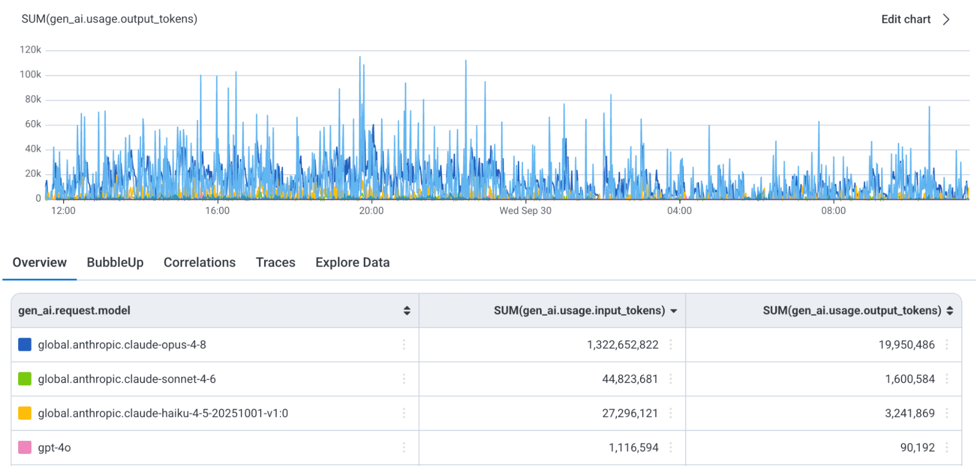Viewport: 980px width, 466px height.
Task: Open kebab menu beside 27,296,121 value
Action: coord(671,413)
